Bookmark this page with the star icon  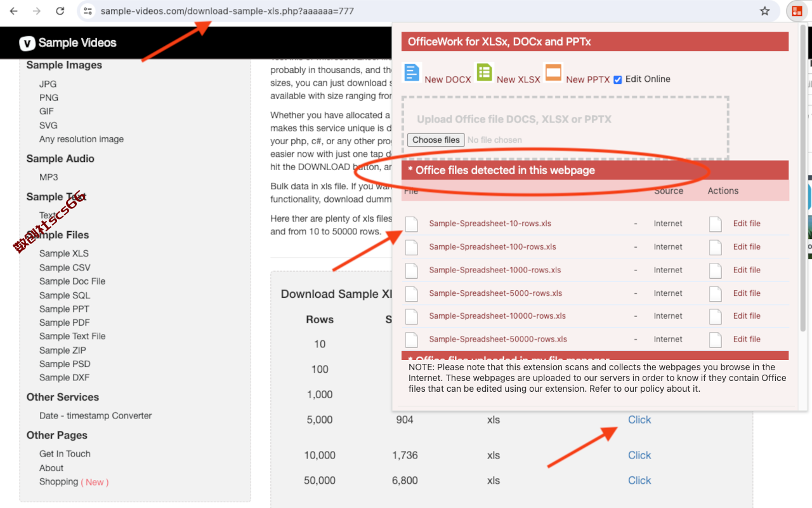[764, 11]
